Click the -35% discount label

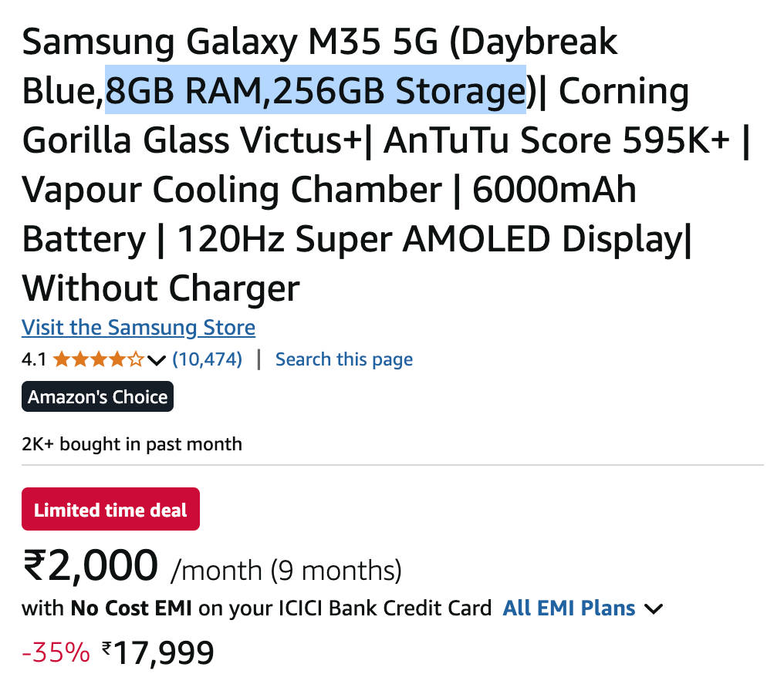[x=56, y=653]
